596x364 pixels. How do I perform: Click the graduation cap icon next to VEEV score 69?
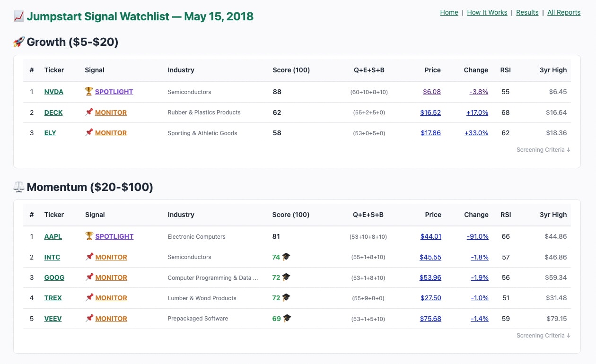click(x=287, y=318)
